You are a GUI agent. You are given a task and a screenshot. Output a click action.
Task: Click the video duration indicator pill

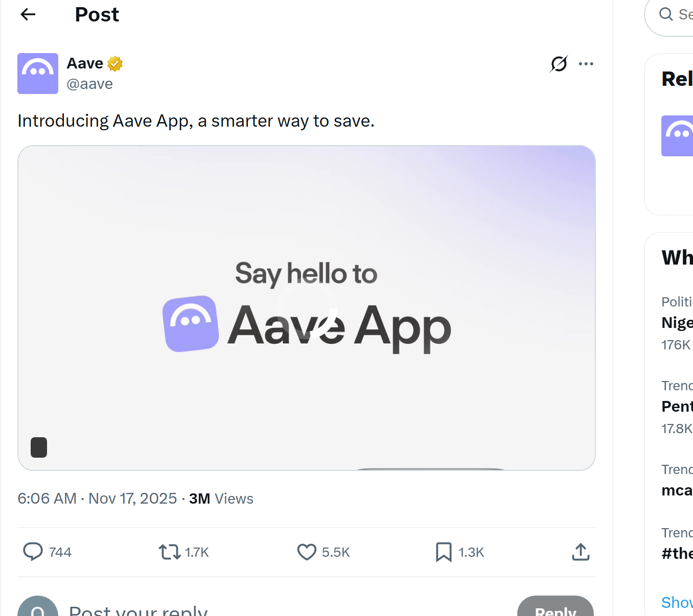click(x=39, y=447)
